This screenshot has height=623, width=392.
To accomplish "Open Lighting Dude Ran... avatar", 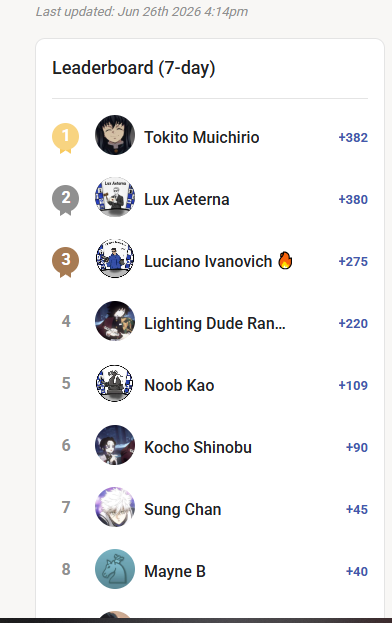I will click(115, 321).
